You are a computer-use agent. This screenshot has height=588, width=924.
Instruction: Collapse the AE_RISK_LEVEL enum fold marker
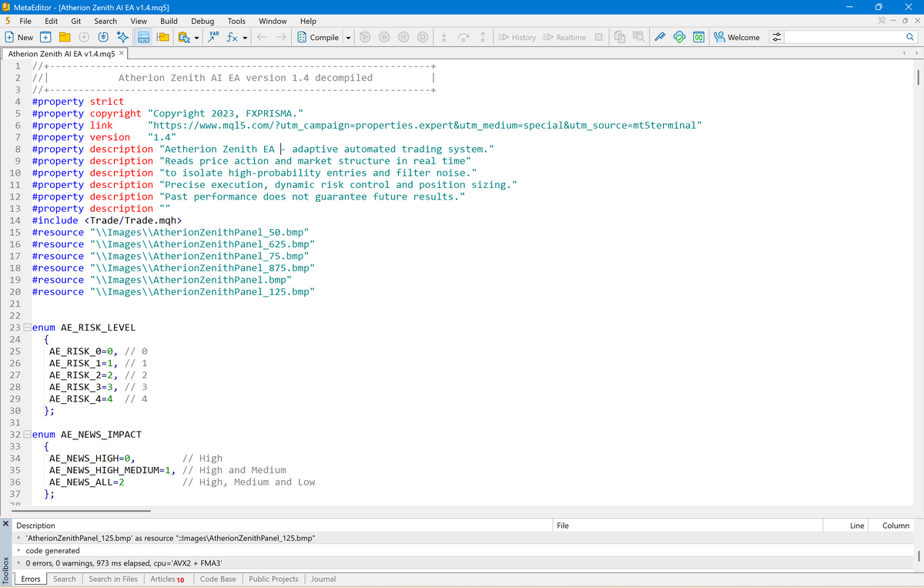click(27, 328)
